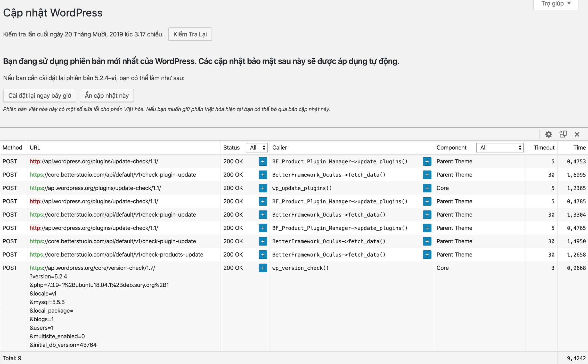Click Core component in wp_version_check row

pos(443,268)
